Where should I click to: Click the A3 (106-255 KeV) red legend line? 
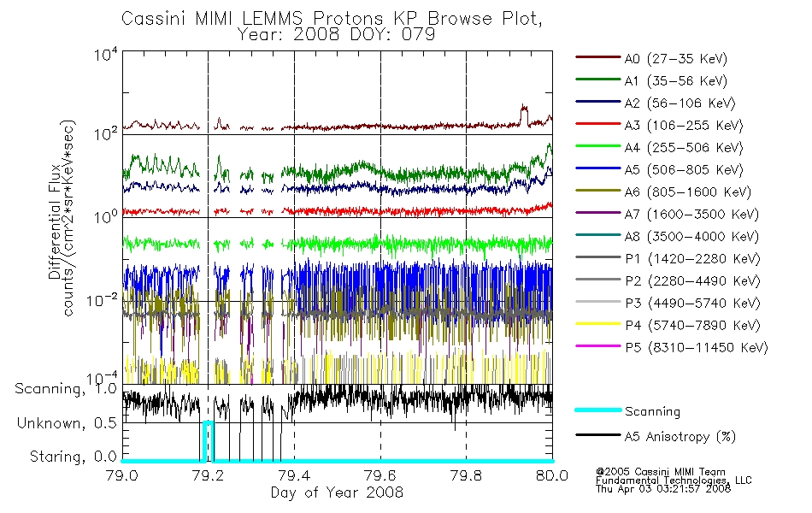(598, 124)
